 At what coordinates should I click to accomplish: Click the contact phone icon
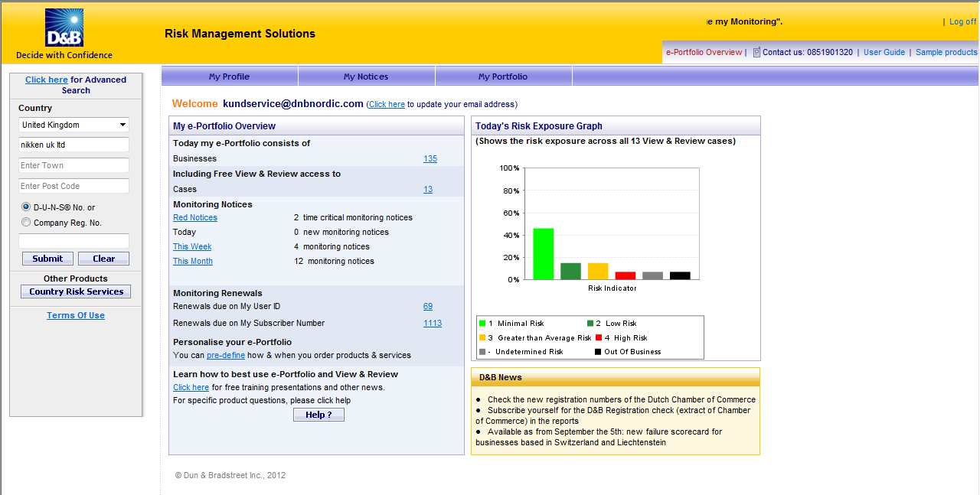point(756,52)
